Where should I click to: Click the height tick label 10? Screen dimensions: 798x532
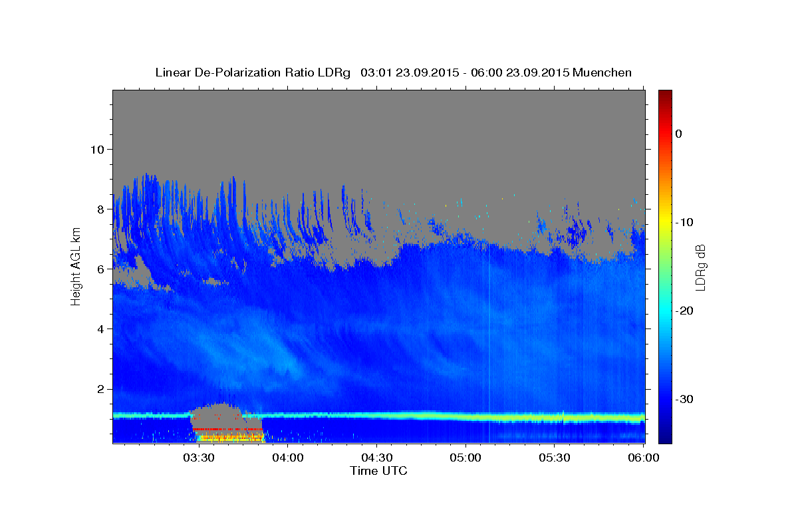click(x=97, y=149)
